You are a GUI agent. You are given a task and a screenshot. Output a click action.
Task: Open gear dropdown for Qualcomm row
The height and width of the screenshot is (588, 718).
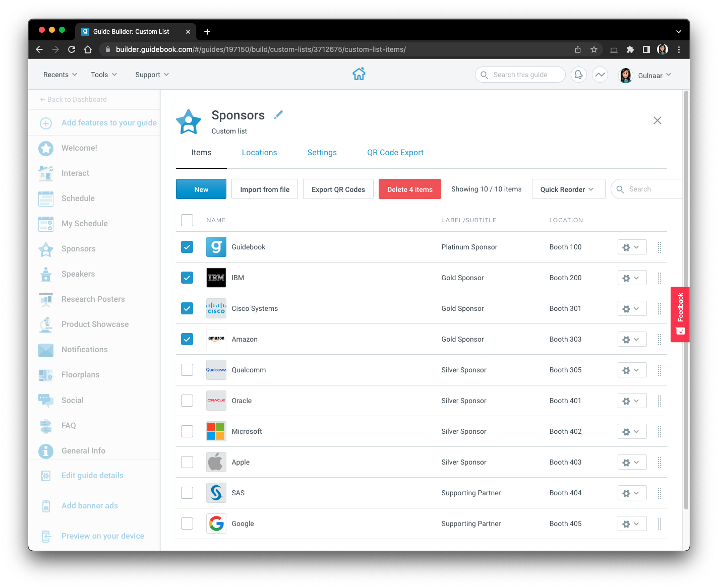click(632, 370)
